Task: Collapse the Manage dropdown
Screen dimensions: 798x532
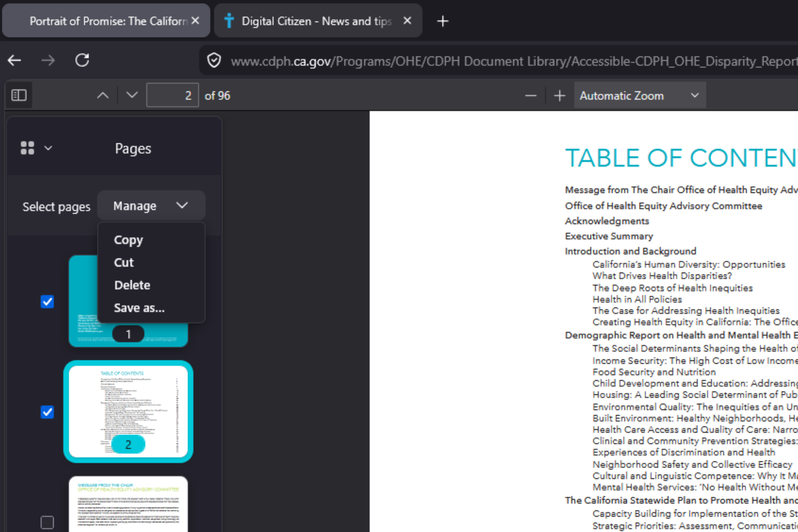Action: (x=151, y=206)
